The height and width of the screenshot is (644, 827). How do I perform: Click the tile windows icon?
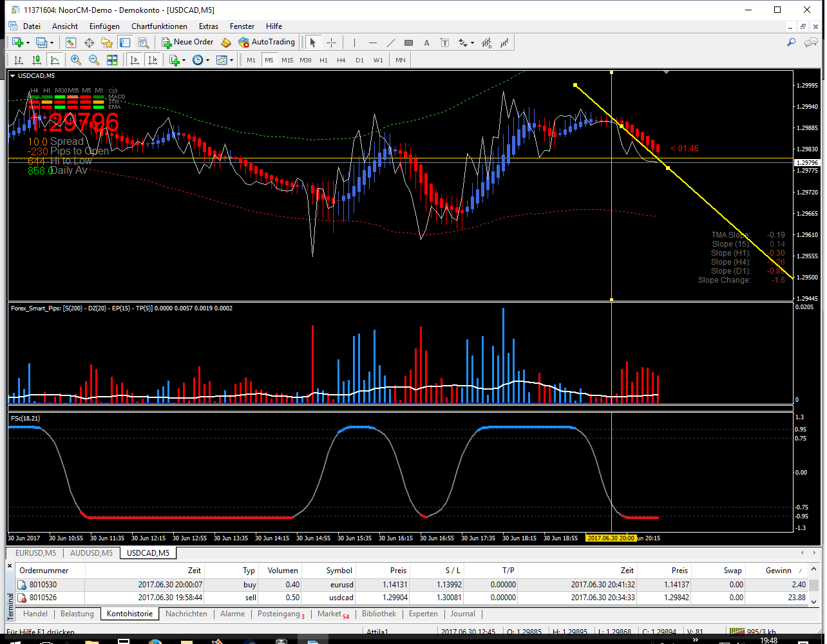coord(112,60)
